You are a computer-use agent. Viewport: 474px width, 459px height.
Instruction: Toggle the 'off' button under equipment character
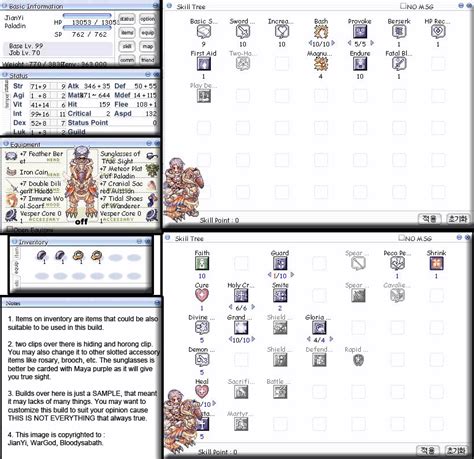[81, 221]
